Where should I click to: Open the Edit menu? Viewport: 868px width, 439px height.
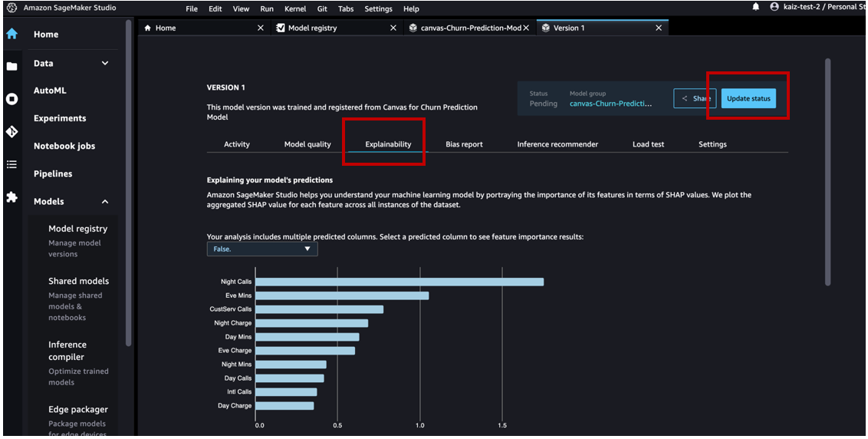[x=215, y=9]
